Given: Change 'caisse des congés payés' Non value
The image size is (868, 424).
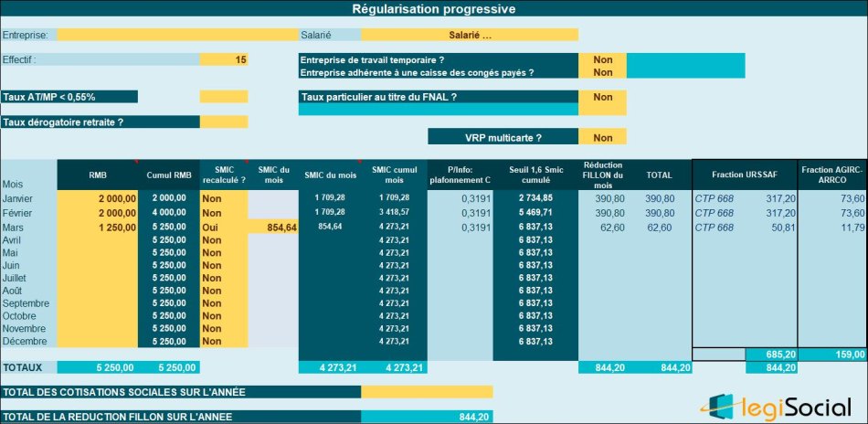Looking at the screenshot, I should pos(602,72).
